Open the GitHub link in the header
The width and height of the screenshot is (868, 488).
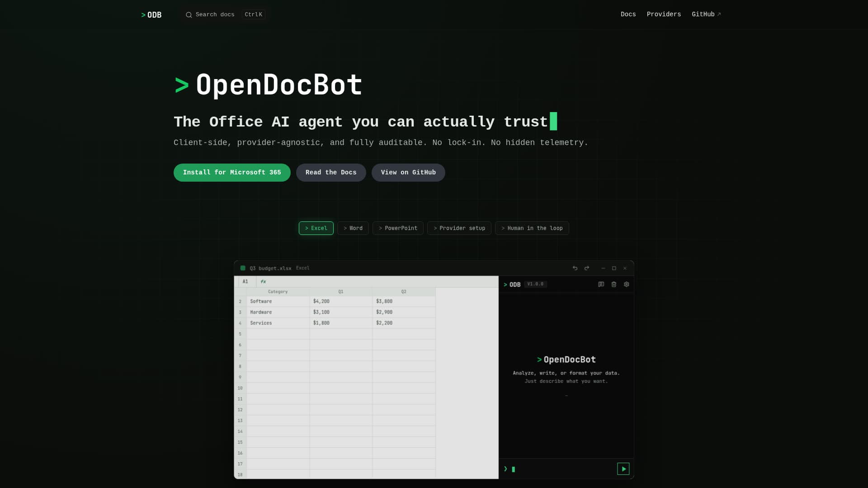(x=706, y=14)
